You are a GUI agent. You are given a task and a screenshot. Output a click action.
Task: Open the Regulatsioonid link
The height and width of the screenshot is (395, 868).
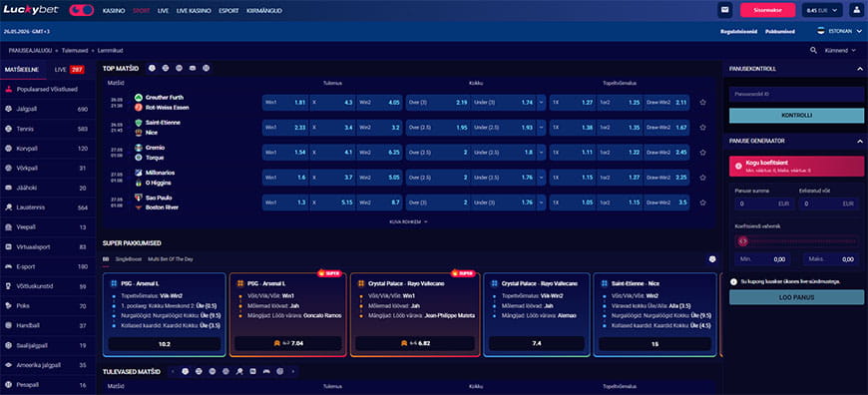click(738, 32)
